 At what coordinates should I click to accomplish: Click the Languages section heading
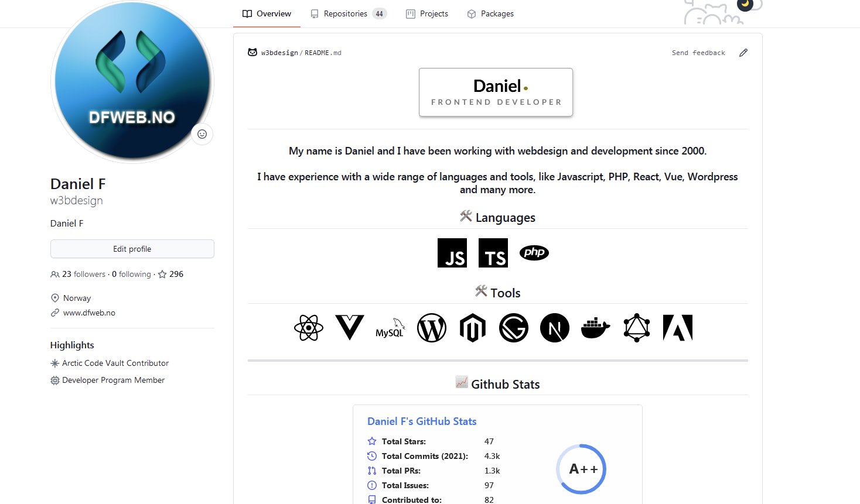point(498,217)
